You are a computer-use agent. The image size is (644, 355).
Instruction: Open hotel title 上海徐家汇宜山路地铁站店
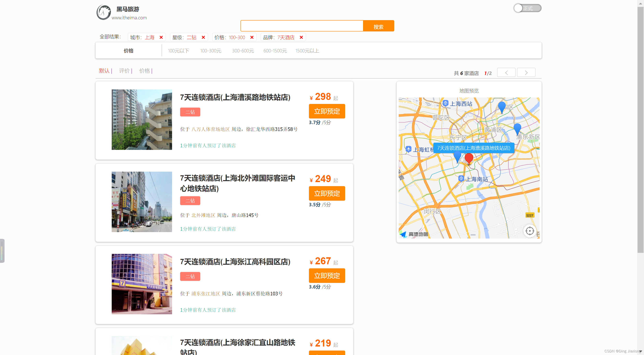coord(237,347)
